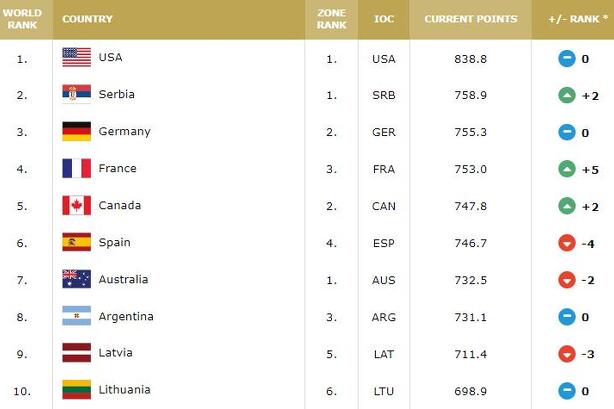Viewport: 614px width, 409px height.
Task: Open the Australia country link
Action: point(123,280)
